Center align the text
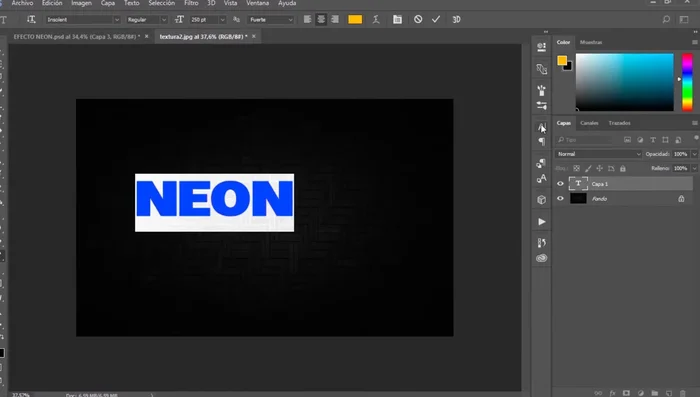Screen dimensions: 700x397 (x=321, y=20)
